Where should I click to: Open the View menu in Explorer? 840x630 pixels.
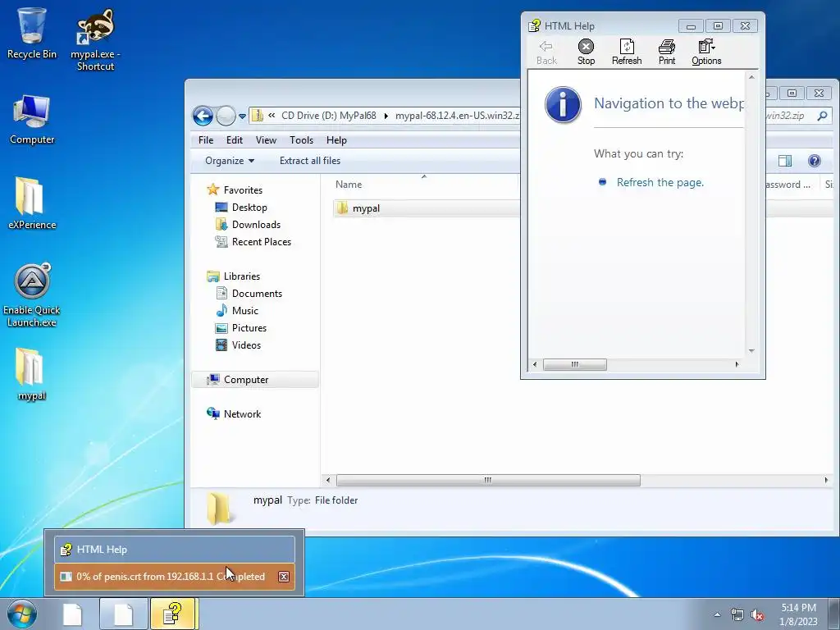click(x=266, y=139)
